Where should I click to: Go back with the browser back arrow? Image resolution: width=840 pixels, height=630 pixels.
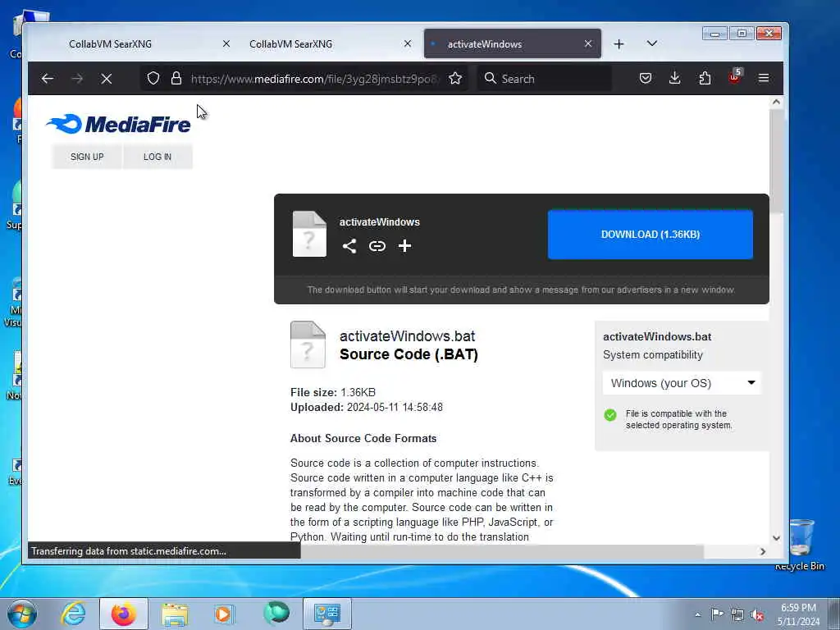(x=47, y=79)
